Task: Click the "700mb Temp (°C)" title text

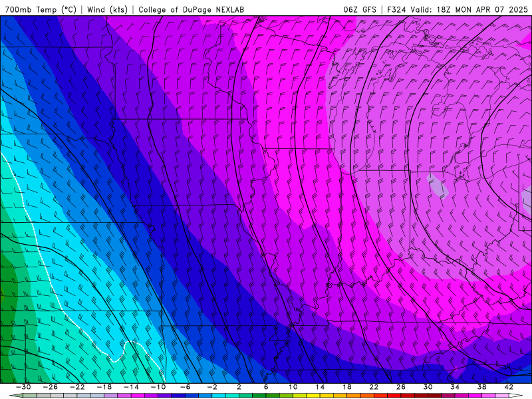Action: pyautogui.click(x=41, y=9)
